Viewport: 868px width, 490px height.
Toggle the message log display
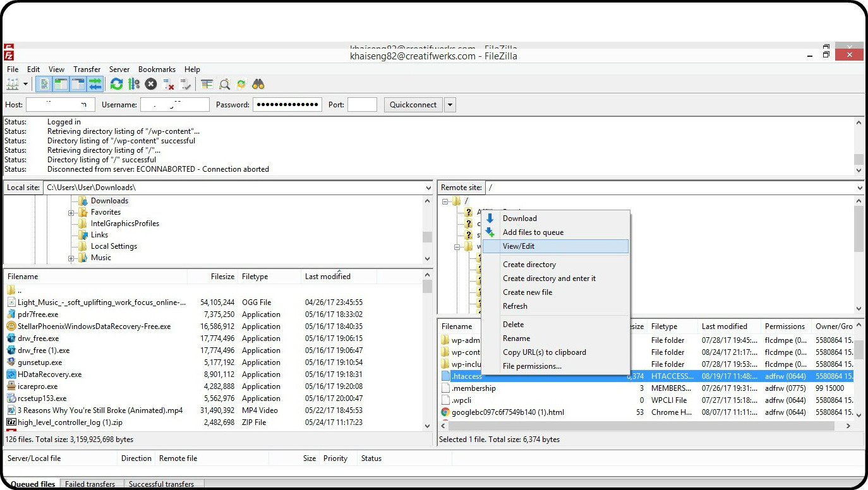44,84
